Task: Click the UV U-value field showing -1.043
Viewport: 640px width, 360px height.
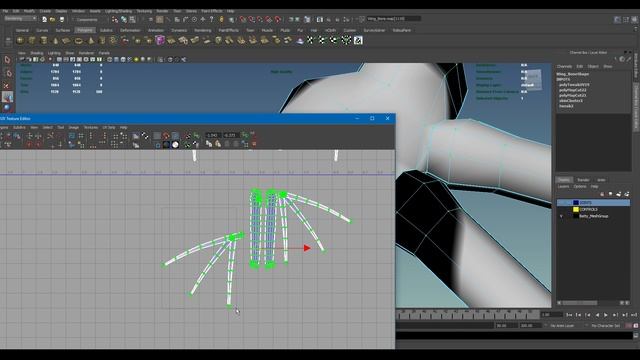Action: pyautogui.click(x=213, y=135)
